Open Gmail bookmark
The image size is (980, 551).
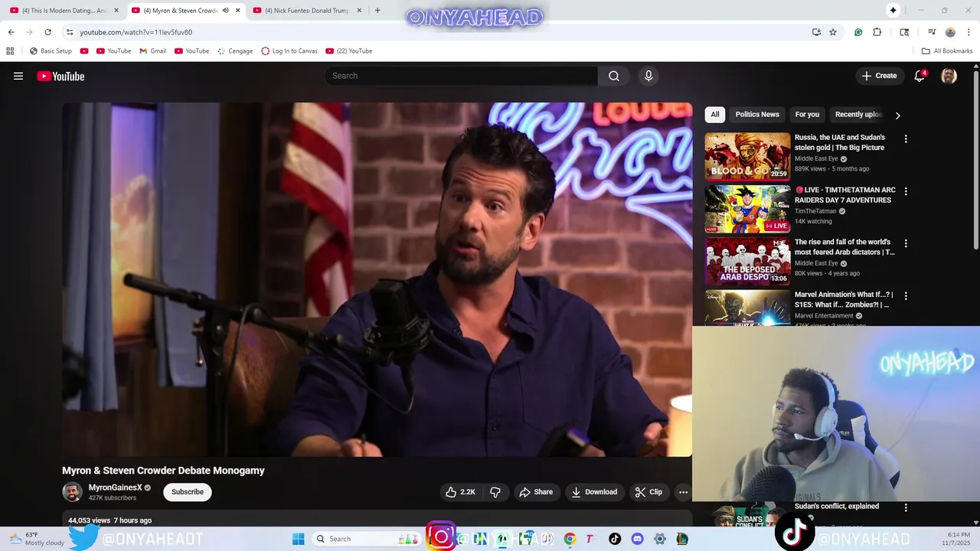tap(152, 51)
